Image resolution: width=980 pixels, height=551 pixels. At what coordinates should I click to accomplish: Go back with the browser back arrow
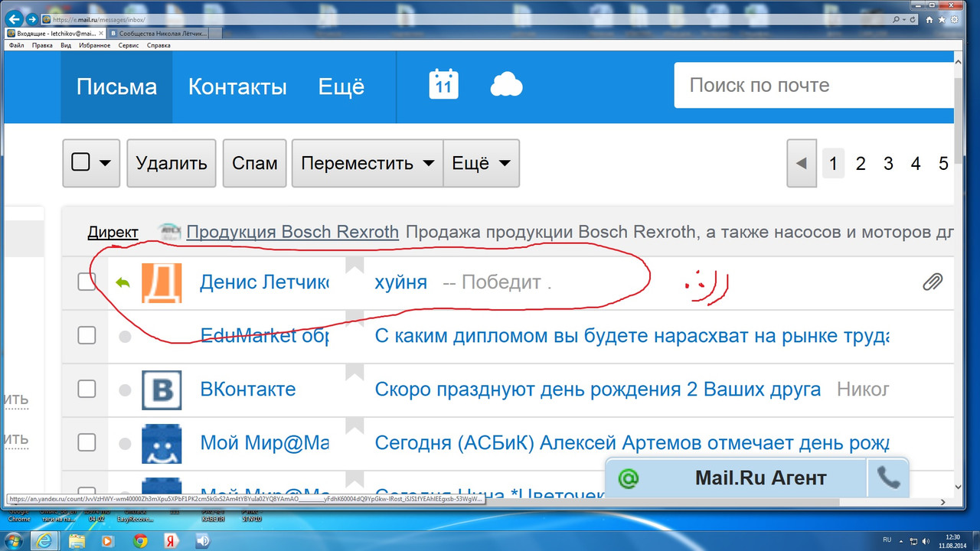[x=14, y=18]
